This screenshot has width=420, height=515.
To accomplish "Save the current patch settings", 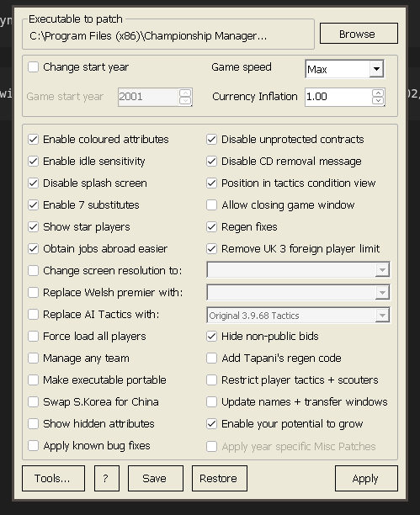I will pos(156,478).
